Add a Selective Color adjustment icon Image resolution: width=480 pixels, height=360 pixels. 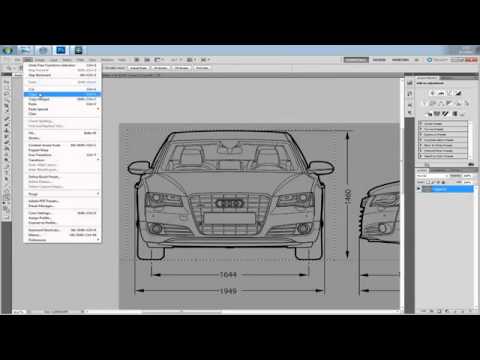(462, 114)
